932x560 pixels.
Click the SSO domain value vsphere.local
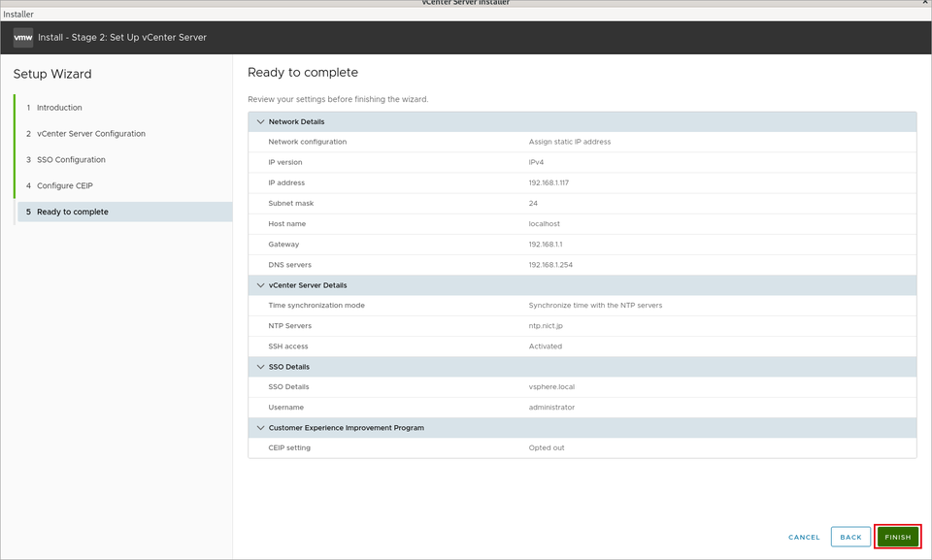(551, 387)
